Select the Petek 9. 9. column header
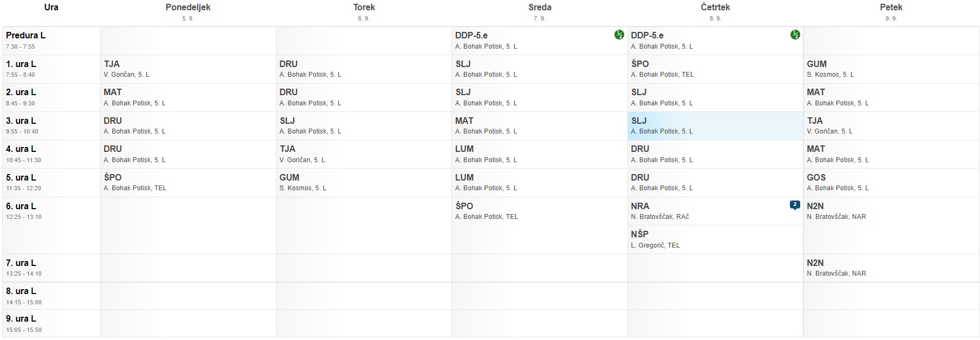The width and height of the screenshot is (980, 340). (x=891, y=12)
